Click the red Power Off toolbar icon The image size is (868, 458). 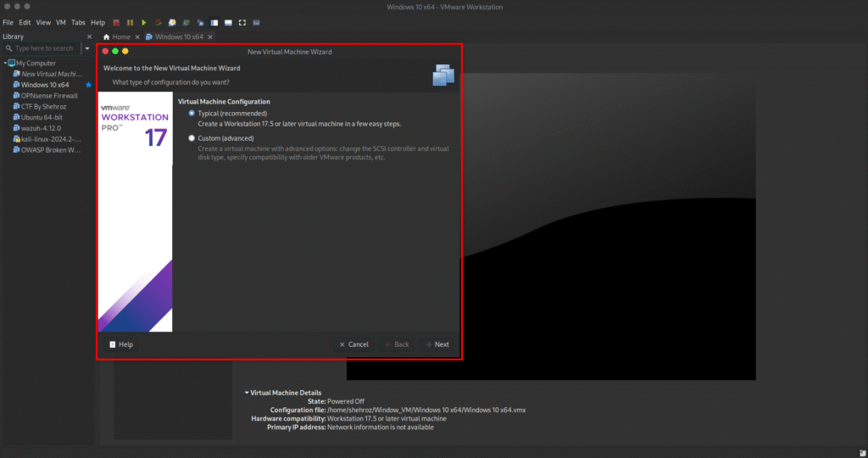pyautogui.click(x=116, y=23)
